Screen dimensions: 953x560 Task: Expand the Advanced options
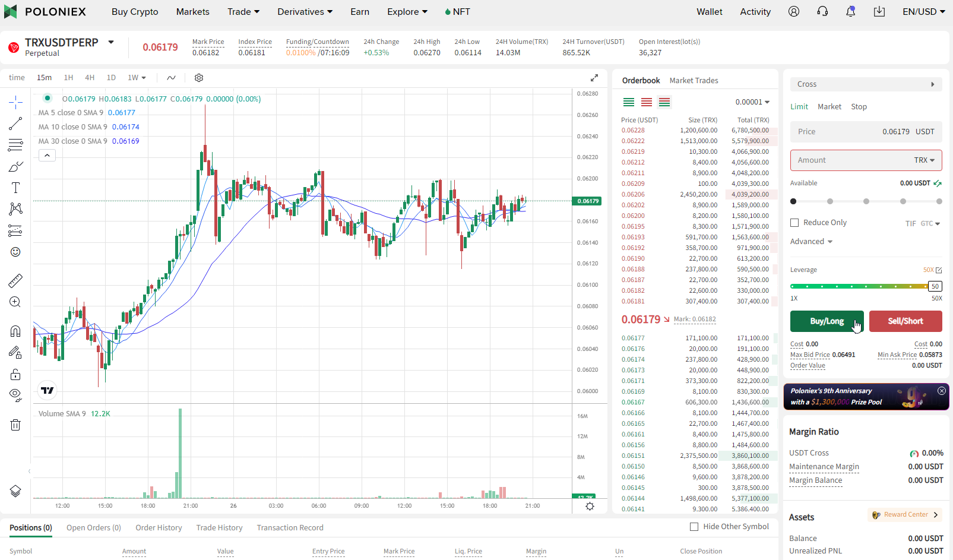tap(811, 242)
